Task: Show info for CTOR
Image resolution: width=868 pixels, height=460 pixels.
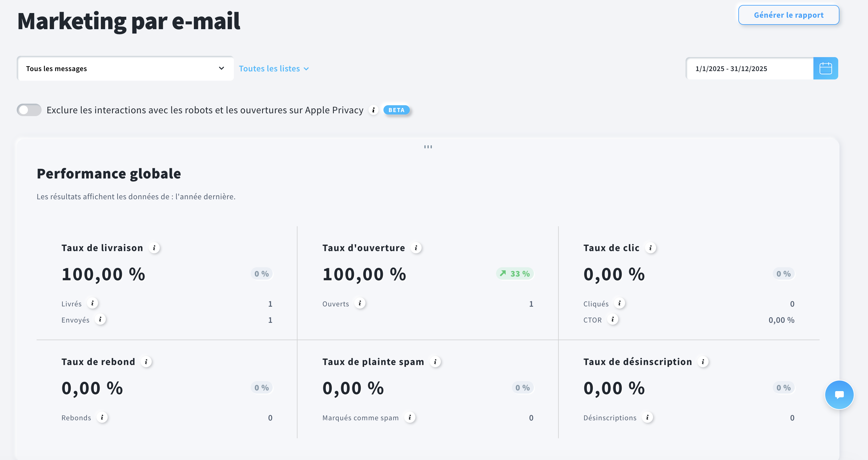Action: click(613, 319)
